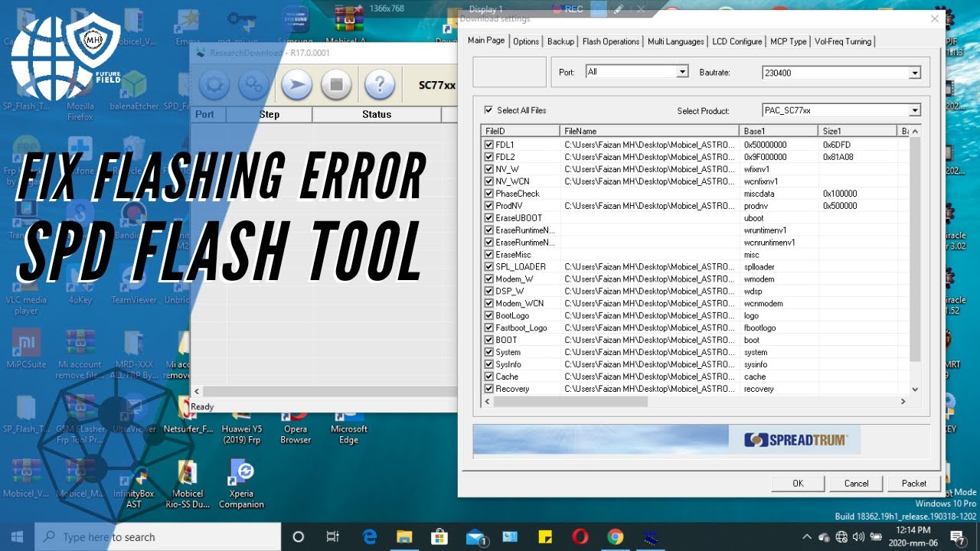Image resolution: width=980 pixels, height=551 pixels.
Task: Uncheck the Recovery checkbox
Action: pos(488,389)
